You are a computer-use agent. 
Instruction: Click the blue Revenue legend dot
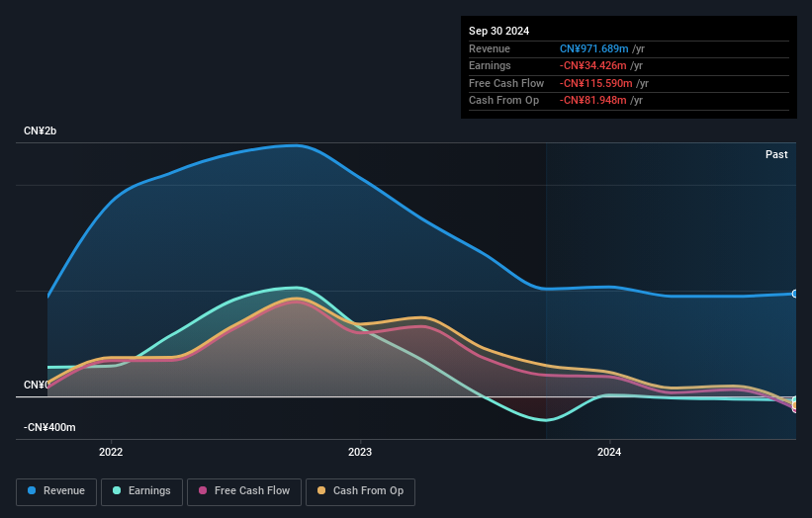(32, 490)
